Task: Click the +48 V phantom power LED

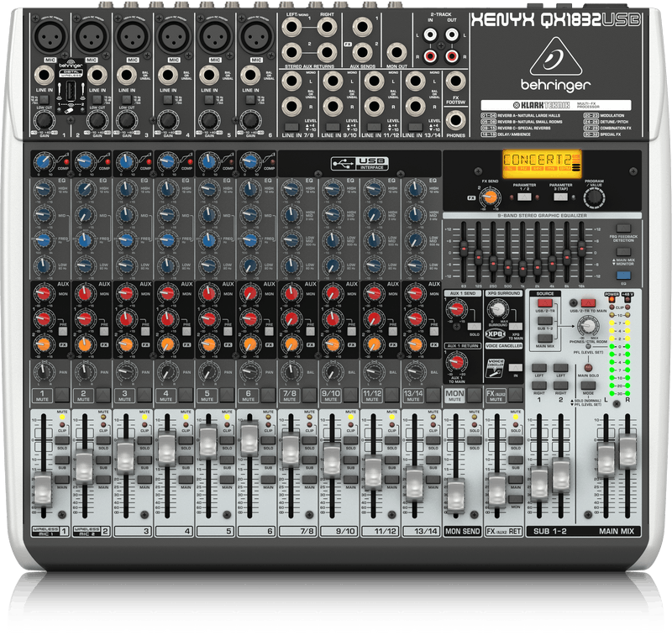Action: (x=627, y=300)
